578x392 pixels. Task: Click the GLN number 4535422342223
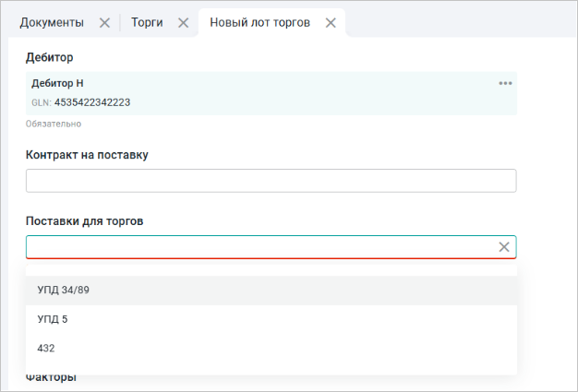[91, 102]
